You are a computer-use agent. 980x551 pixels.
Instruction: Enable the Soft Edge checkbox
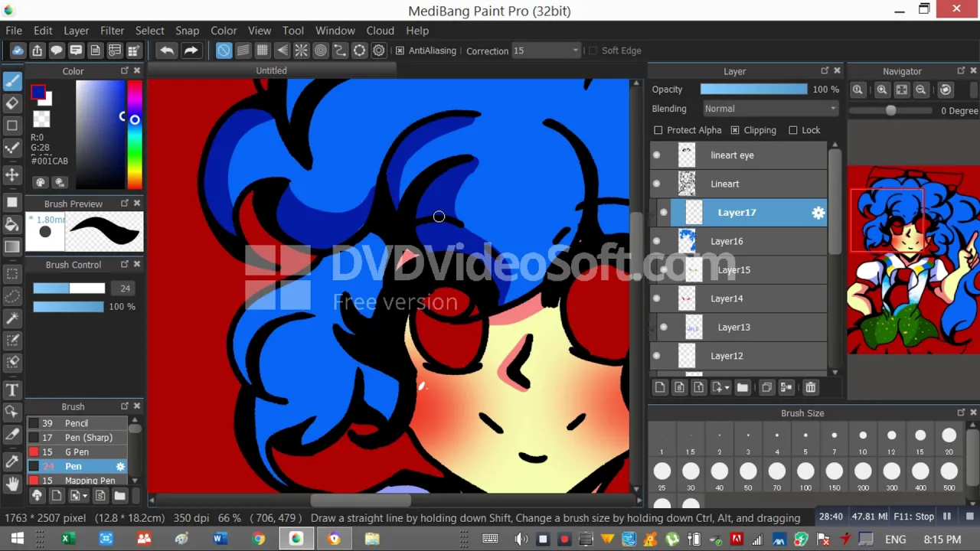point(593,51)
